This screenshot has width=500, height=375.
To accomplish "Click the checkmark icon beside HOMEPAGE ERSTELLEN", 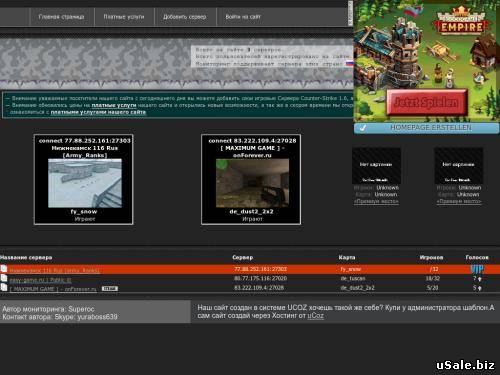I will (x=363, y=128).
